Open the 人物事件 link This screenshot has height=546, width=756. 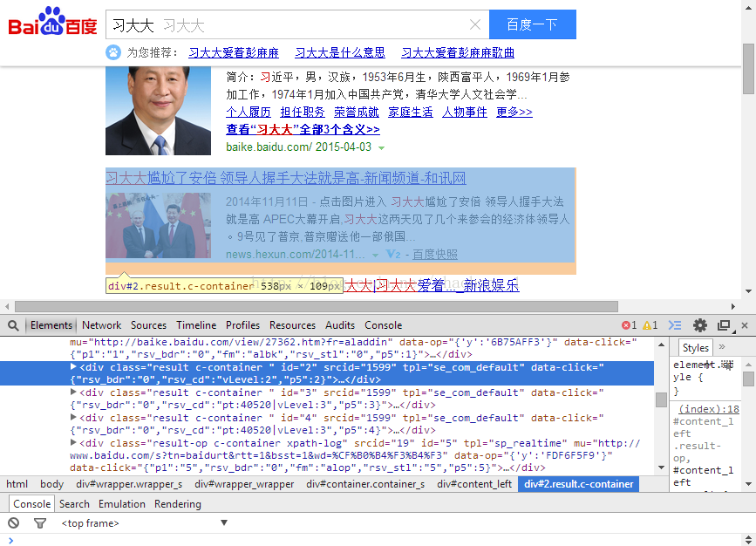(x=464, y=112)
